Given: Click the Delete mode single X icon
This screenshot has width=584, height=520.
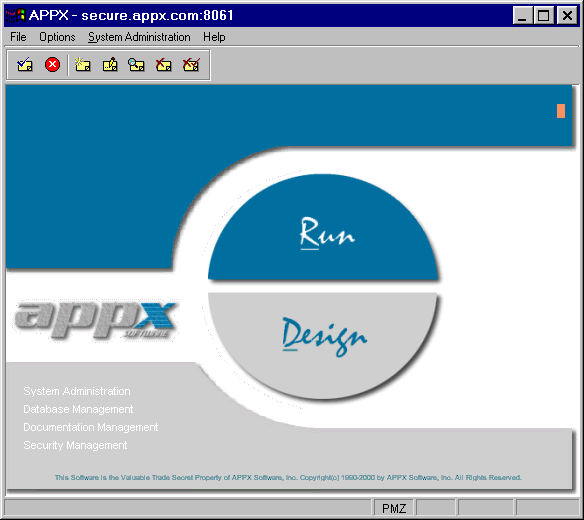Looking at the screenshot, I should pyautogui.click(x=164, y=65).
